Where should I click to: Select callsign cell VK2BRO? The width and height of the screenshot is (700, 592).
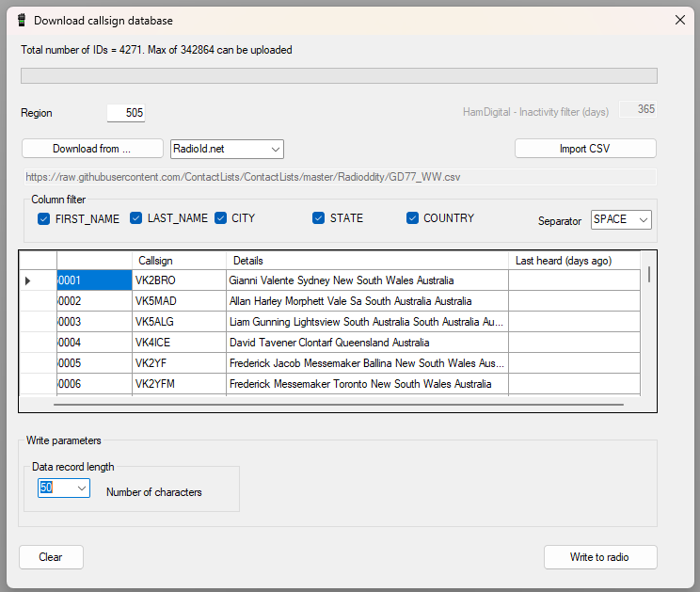(179, 280)
